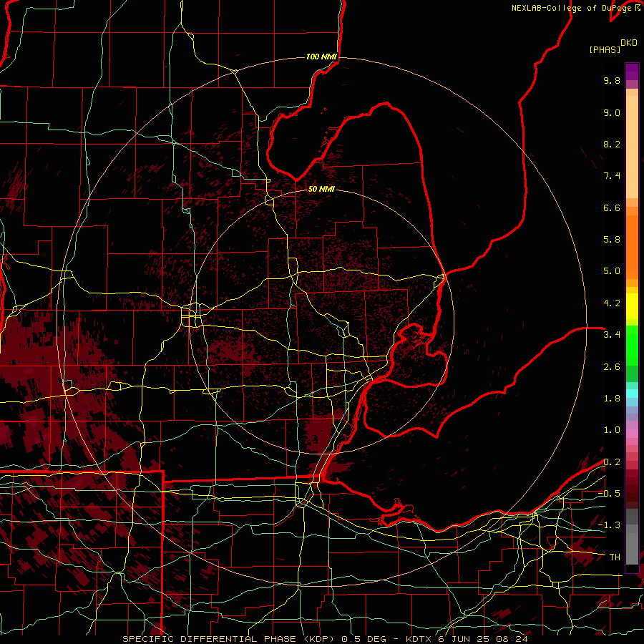Click the 3.4 value on color scale

coord(612,335)
